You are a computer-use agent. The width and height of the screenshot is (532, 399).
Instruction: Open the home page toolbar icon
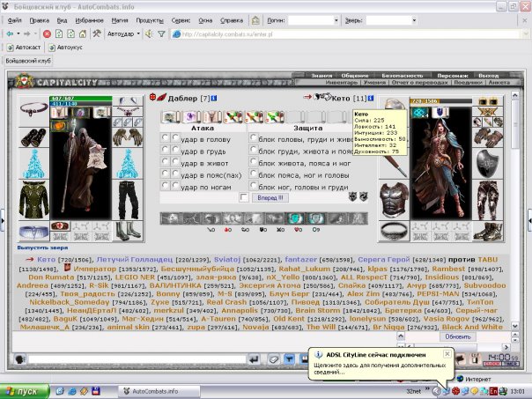click(83, 34)
